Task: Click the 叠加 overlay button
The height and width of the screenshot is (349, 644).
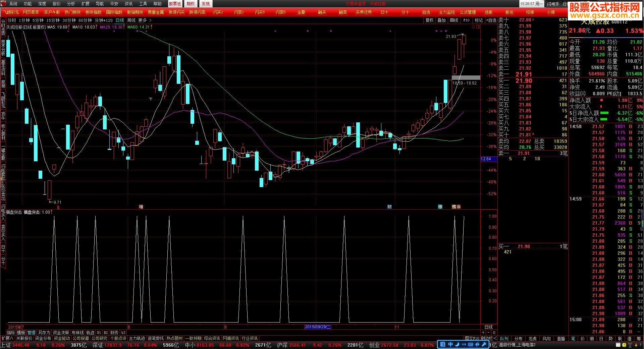Action: pos(442,20)
